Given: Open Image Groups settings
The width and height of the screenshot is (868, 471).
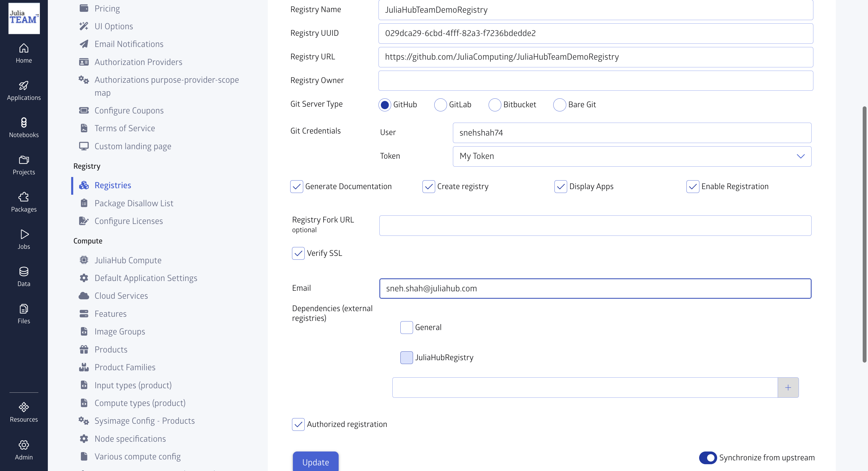Looking at the screenshot, I should pyautogui.click(x=120, y=332).
